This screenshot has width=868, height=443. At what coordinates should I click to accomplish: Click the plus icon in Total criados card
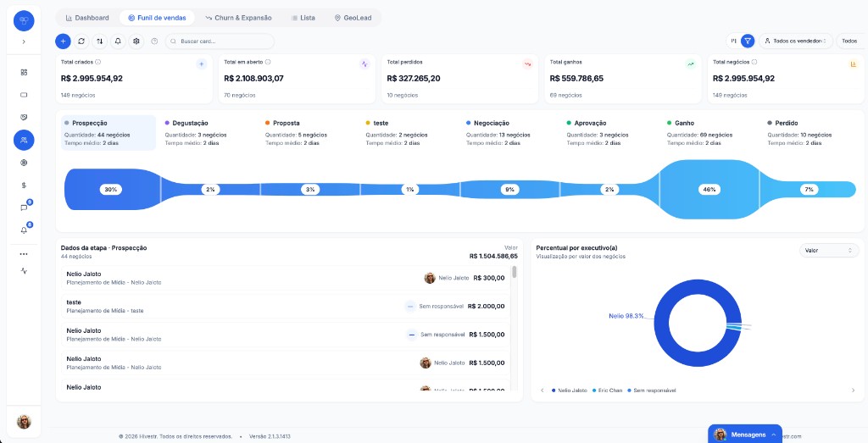(x=202, y=64)
